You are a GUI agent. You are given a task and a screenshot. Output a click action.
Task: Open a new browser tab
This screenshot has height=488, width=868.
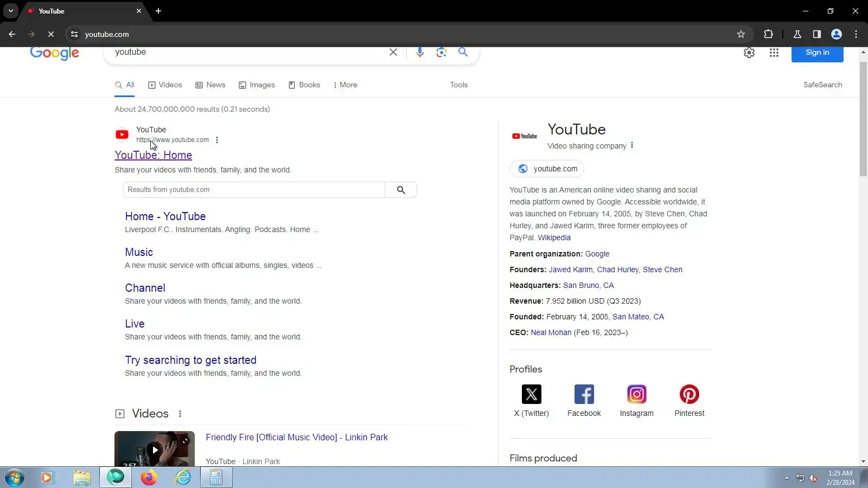tap(158, 11)
